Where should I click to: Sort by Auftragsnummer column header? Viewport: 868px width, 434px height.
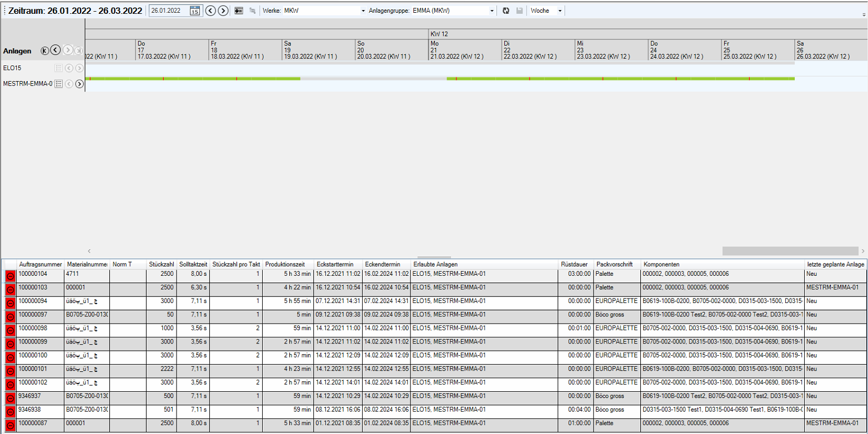click(x=40, y=264)
